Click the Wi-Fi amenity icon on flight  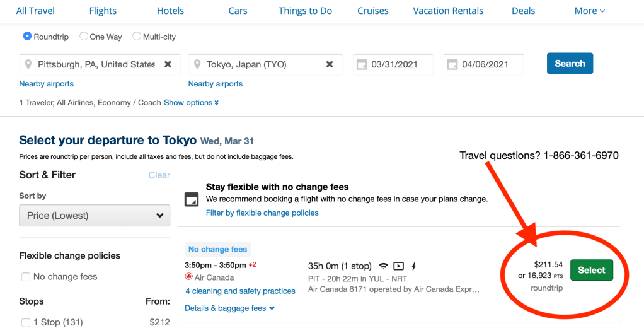click(x=383, y=266)
